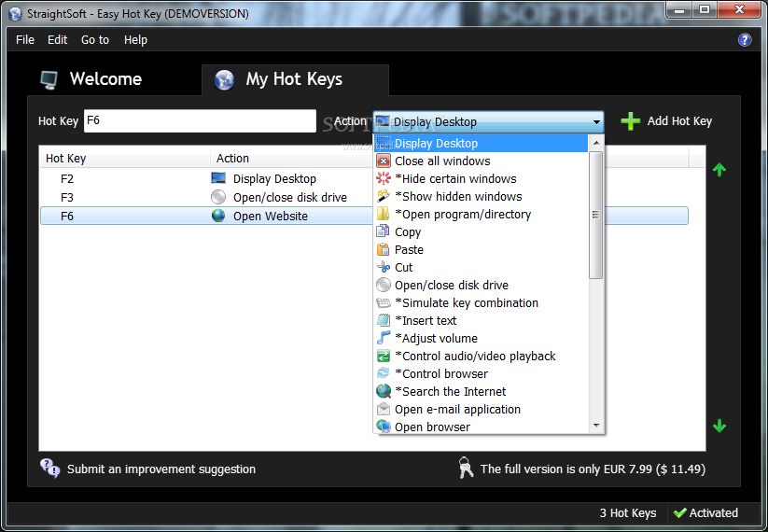Click the disk drive icon in dropdown list
The width and height of the screenshot is (768, 532).
383,285
